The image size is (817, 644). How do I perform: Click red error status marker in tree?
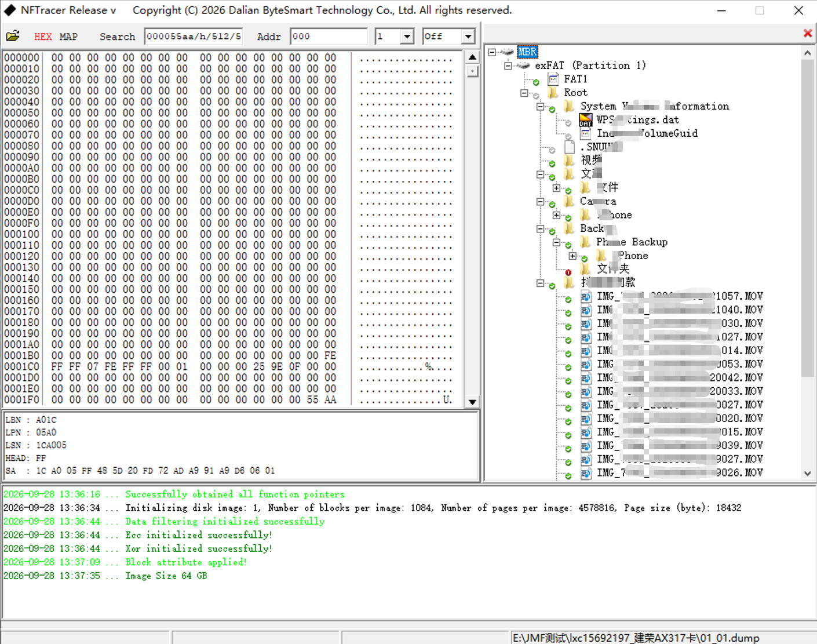(x=568, y=272)
